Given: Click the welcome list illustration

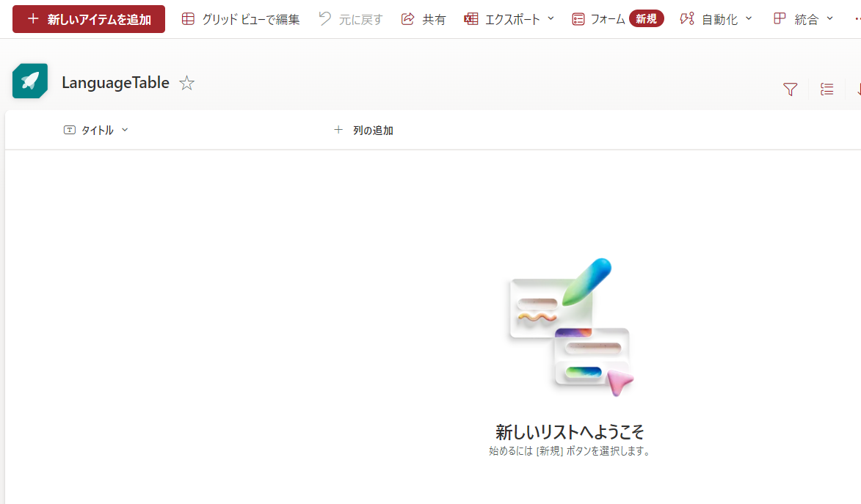Looking at the screenshot, I should tap(571, 327).
